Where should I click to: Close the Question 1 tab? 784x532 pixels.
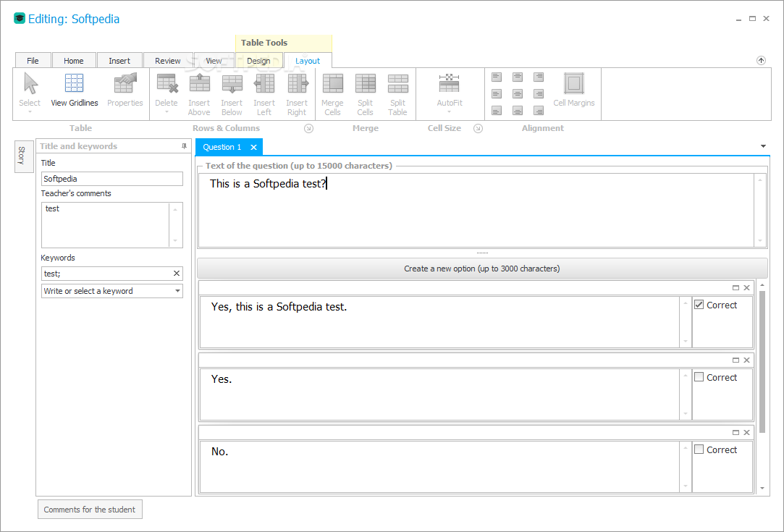click(x=253, y=147)
